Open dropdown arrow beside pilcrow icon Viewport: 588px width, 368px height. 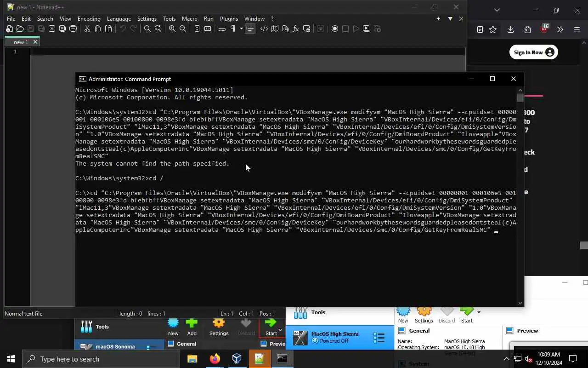[241, 29]
